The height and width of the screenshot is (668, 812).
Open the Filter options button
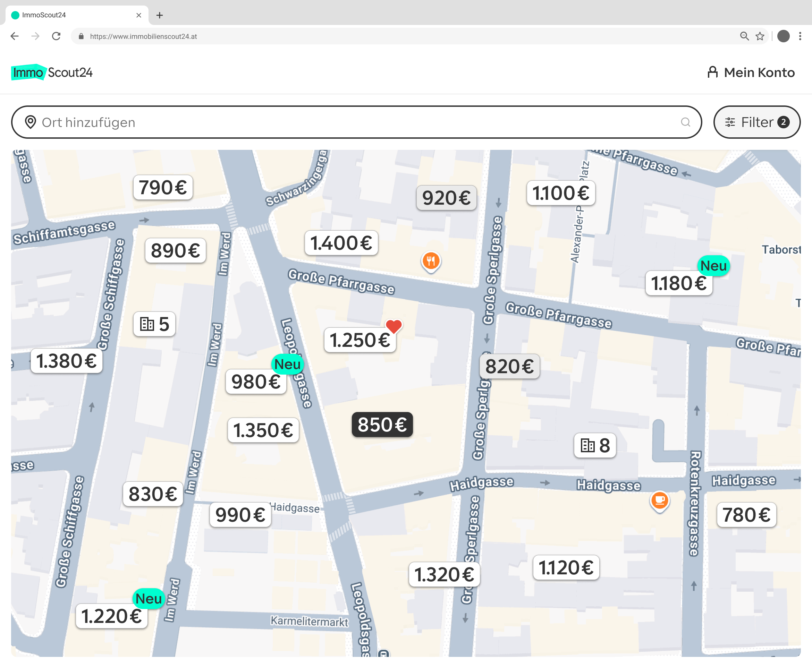point(756,122)
